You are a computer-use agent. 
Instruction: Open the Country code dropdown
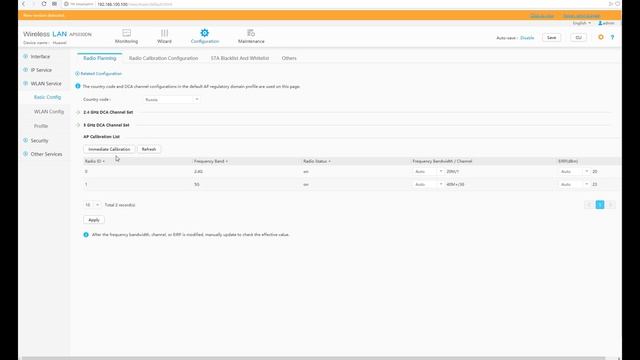[171, 100]
